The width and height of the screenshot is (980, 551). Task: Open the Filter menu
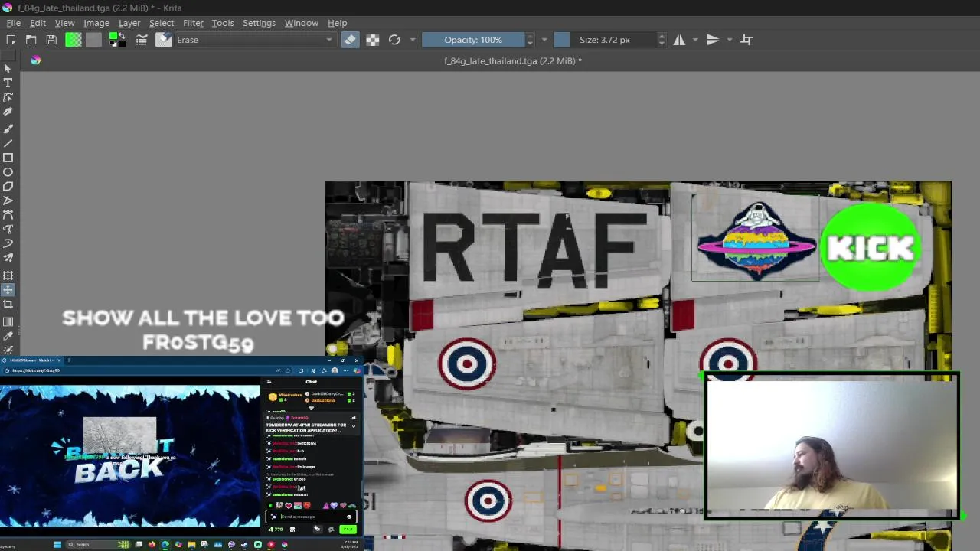pos(193,23)
